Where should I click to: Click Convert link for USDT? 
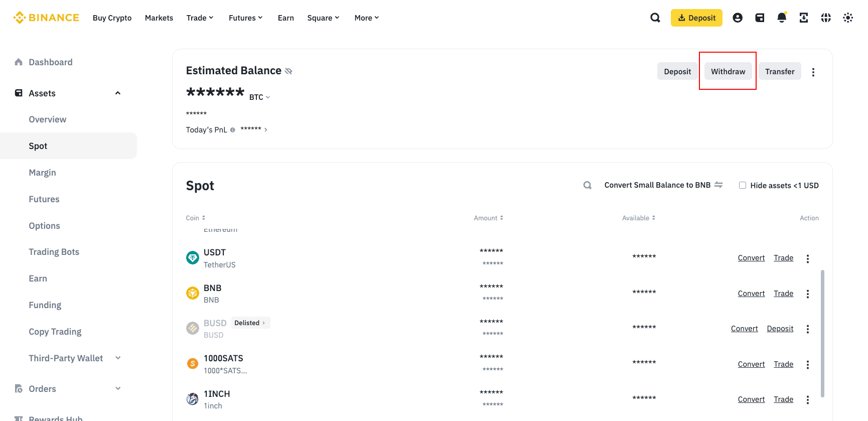(x=751, y=258)
